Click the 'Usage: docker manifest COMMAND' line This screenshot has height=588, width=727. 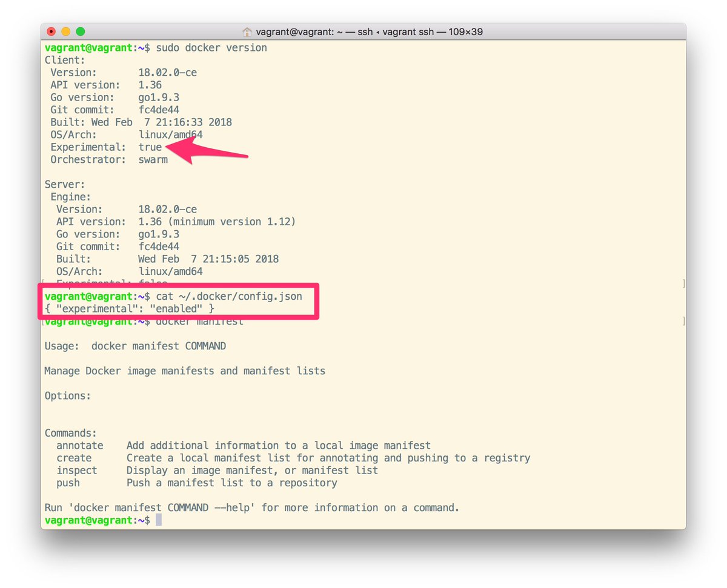(135, 346)
